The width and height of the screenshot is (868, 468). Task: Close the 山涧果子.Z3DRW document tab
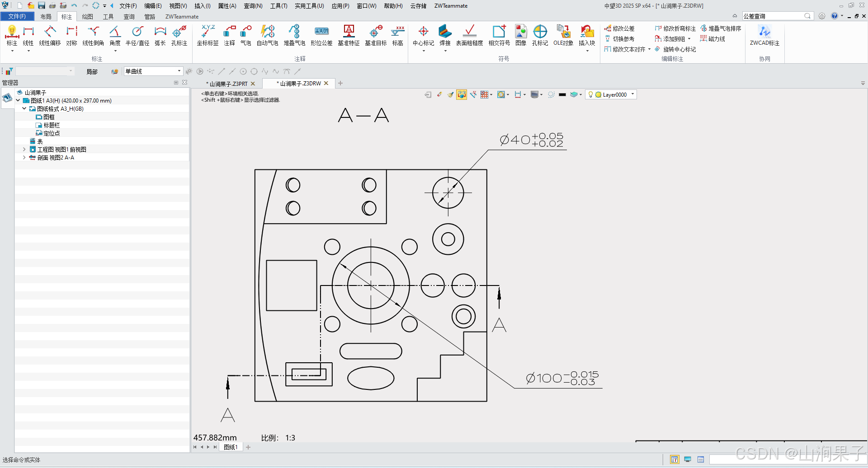(326, 84)
